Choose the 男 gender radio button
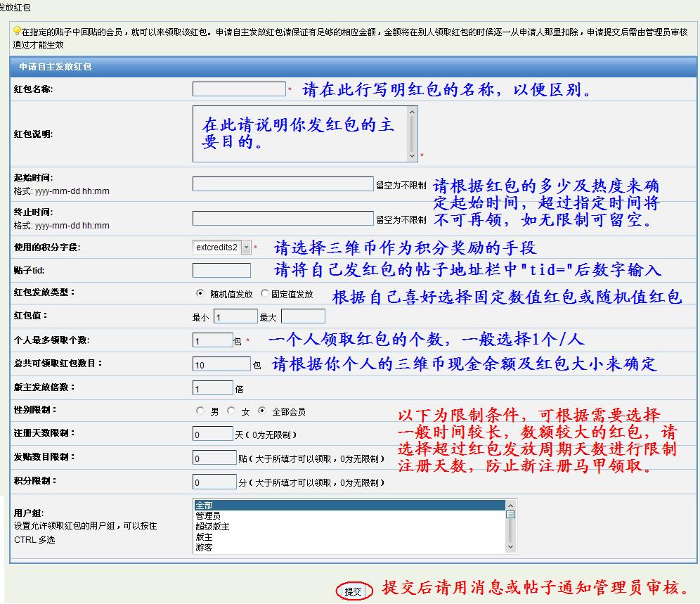700x604 pixels. click(200, 411)
